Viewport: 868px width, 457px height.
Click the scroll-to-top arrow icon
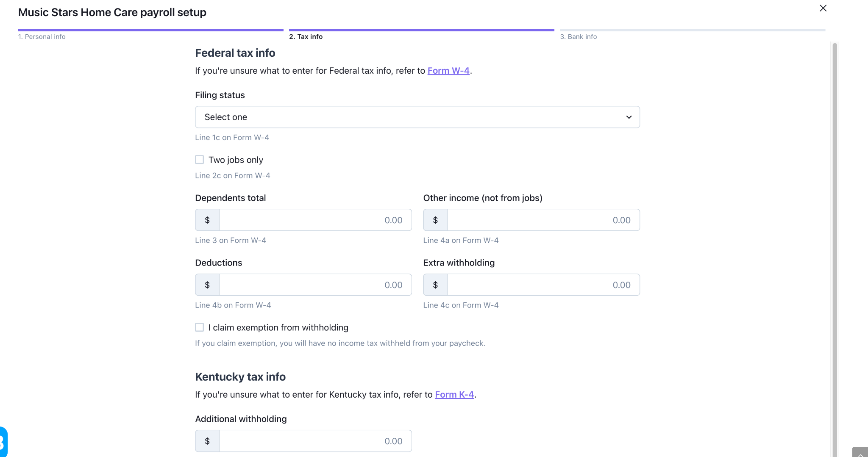click(x=860, y=453)
